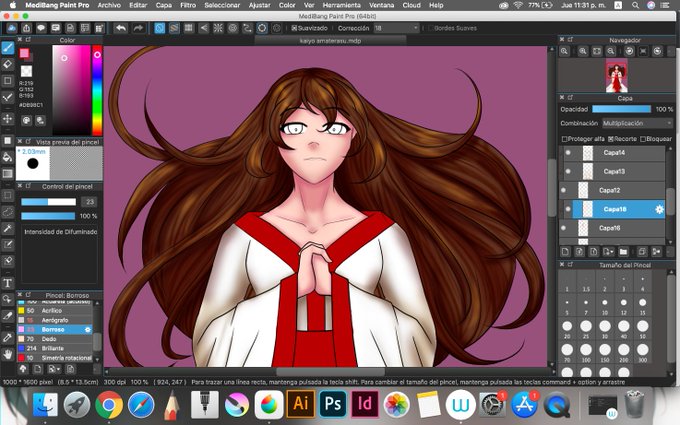Add a new layer folder

(623, 252)
